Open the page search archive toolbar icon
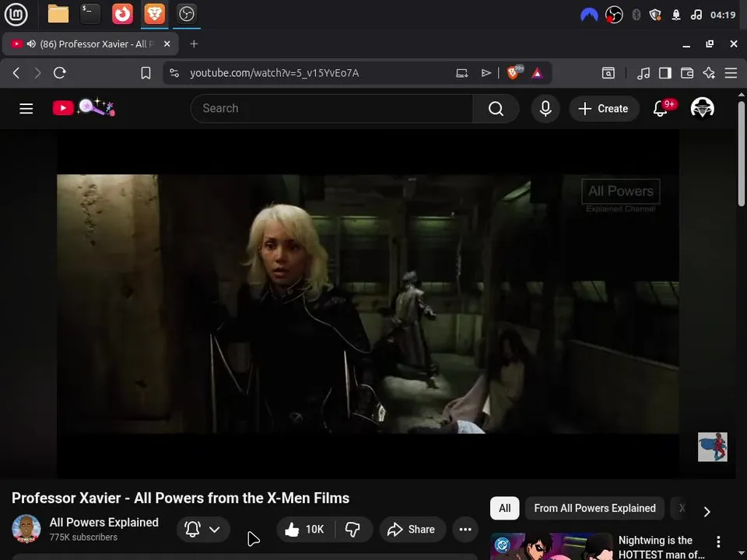The width and height of the screenshot is (747, 560). (x=608, y=73)
